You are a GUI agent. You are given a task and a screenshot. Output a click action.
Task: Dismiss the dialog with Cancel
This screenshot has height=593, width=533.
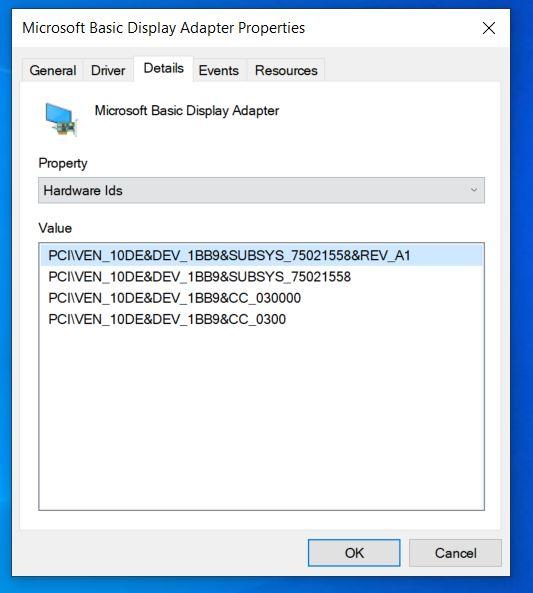[x=455, y=553]
